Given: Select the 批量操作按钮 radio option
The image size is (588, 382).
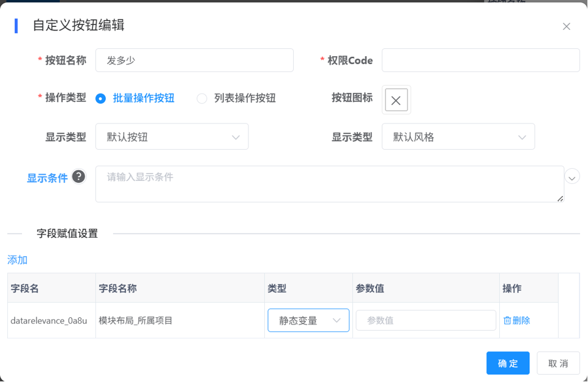Looking at the screenshot, I should tap(101, 98).
